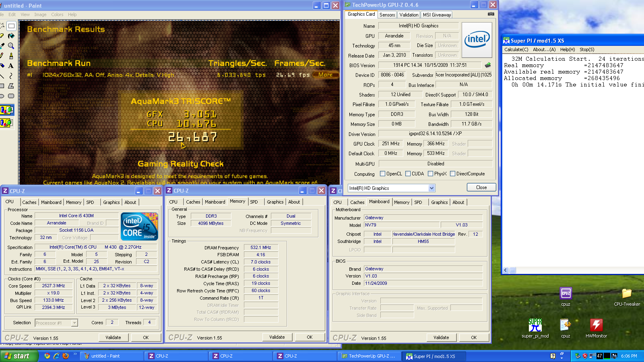The height and width of the screenshot is (362, 644).
Task: Select the Brush tool in Paint
Action: pyautogui.click(x=11, y=56)
